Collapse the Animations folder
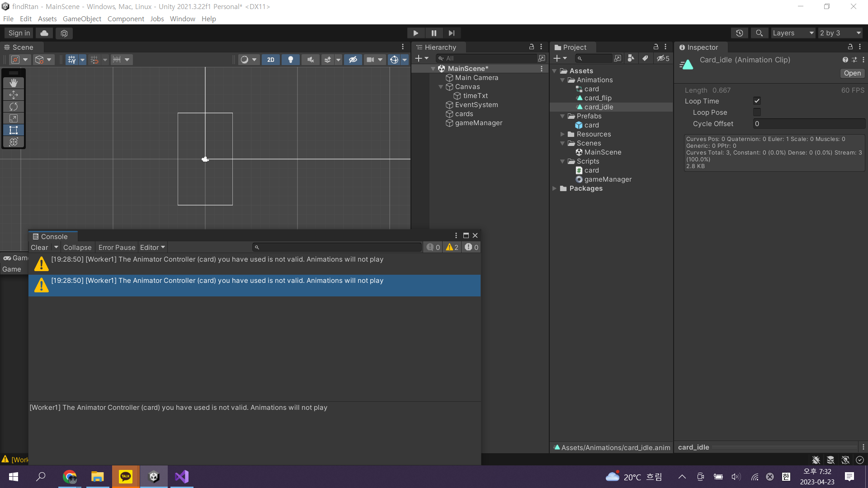Viewport: 868px width, 488px height. pos(562,80)
